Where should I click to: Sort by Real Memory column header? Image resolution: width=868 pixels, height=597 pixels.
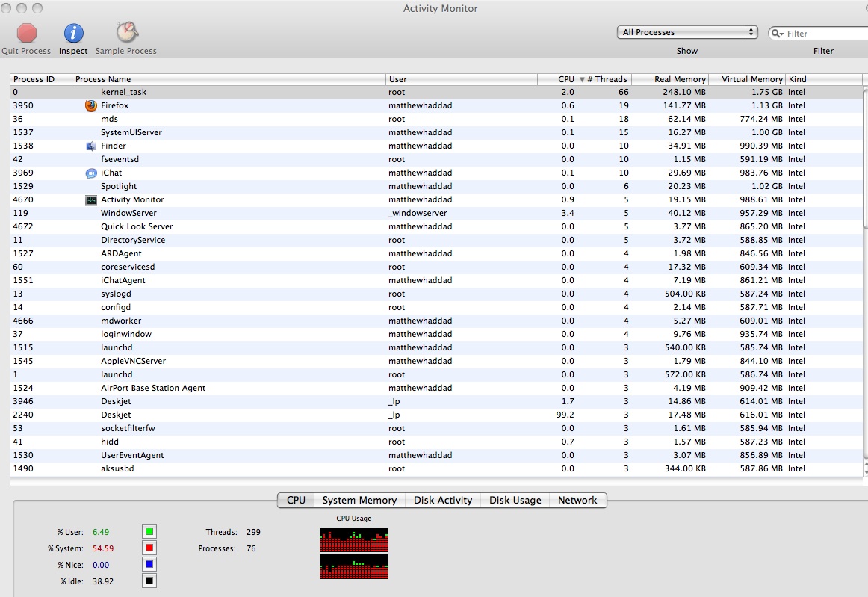coord(669,79)
